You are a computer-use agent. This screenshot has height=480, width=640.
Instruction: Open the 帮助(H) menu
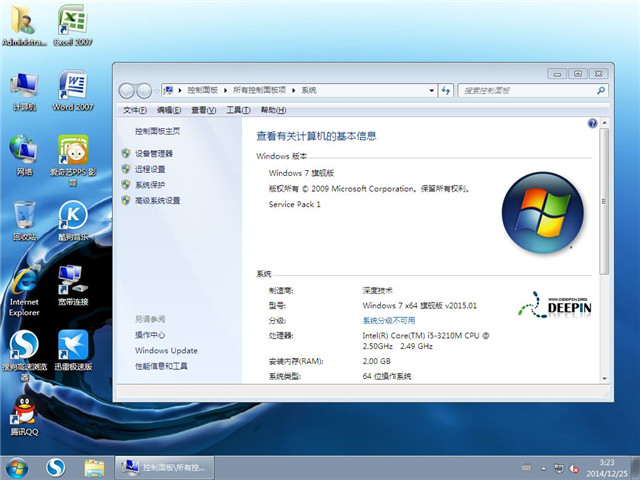tap(273, 110)
